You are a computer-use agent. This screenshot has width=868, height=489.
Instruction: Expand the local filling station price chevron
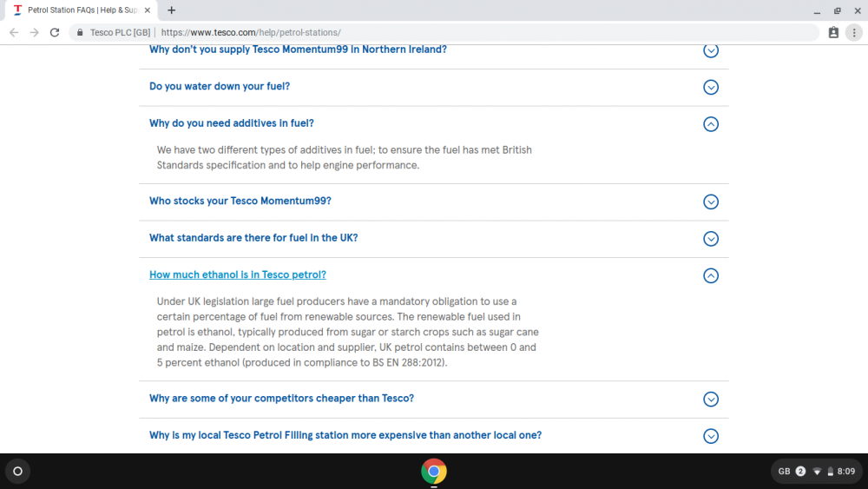click(711, 436)
